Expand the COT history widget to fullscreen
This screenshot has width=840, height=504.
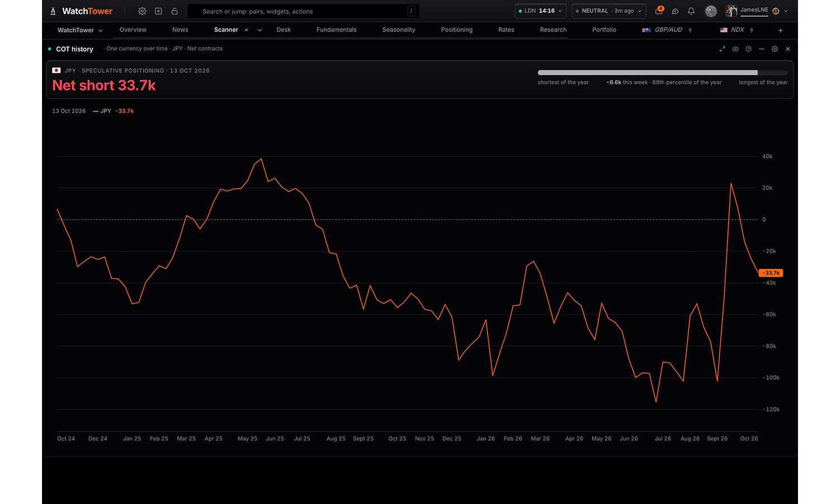[722, 49]
